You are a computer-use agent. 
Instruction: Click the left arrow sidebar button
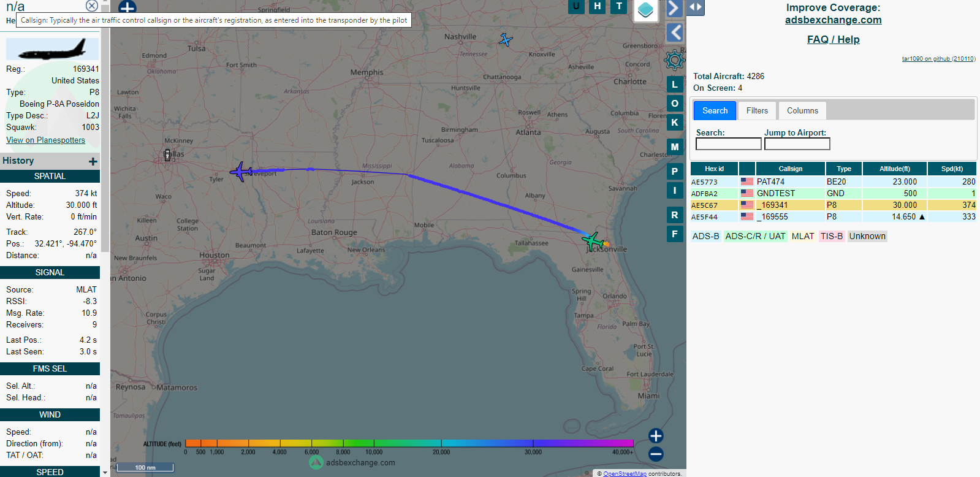[675, 32]
